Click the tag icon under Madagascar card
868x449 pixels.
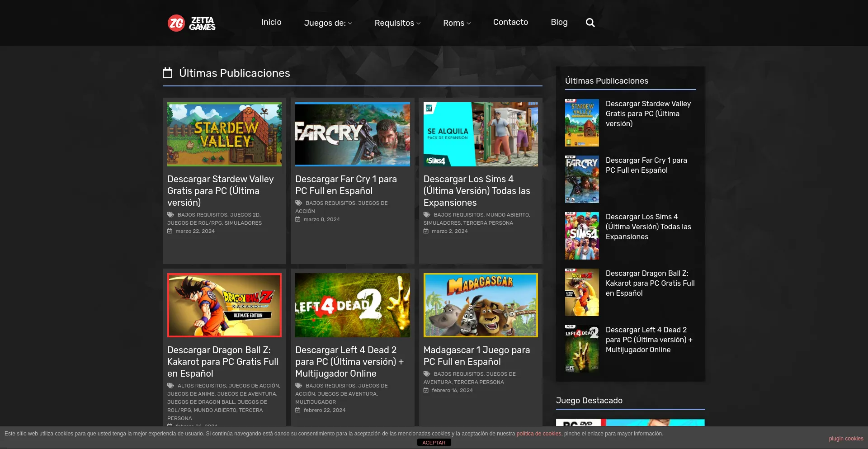point(427,374)
